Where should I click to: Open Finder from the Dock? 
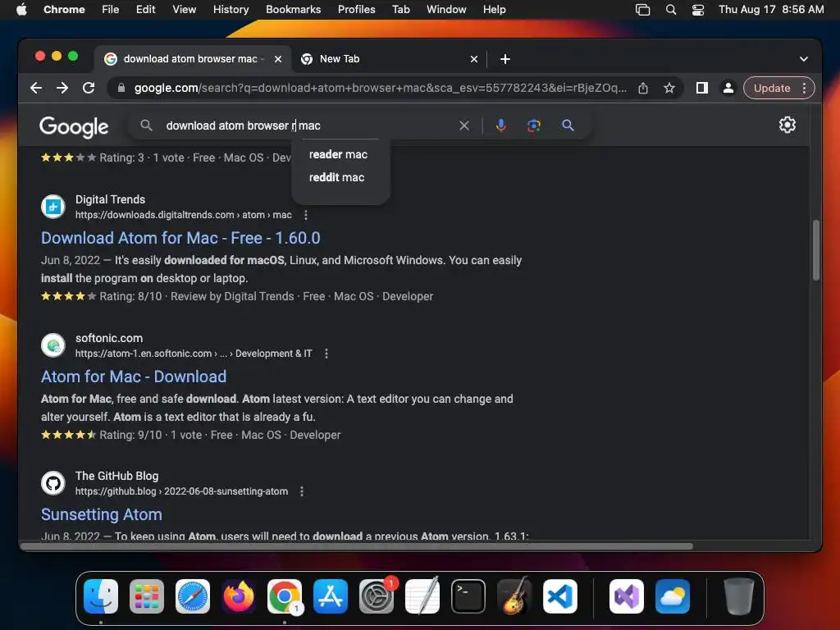point(101,596)
